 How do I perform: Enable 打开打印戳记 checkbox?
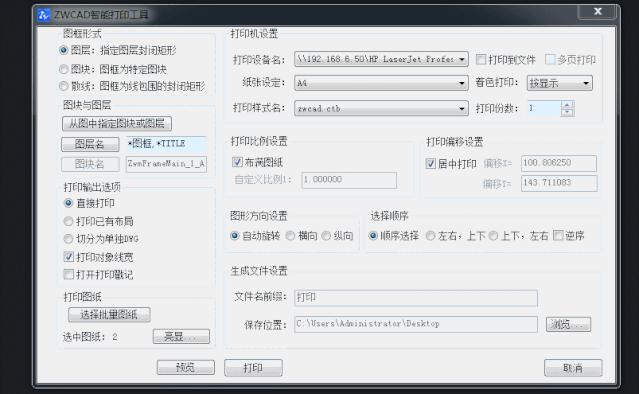[x=68, y=274]
